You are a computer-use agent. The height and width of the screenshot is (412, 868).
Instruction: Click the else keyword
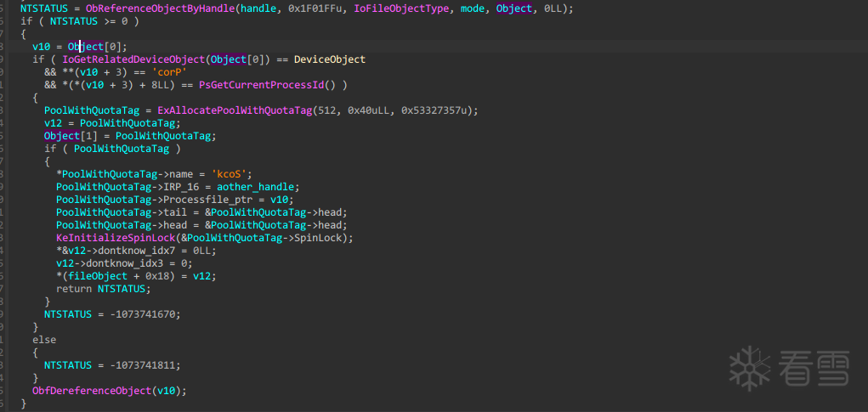point(44,340)
